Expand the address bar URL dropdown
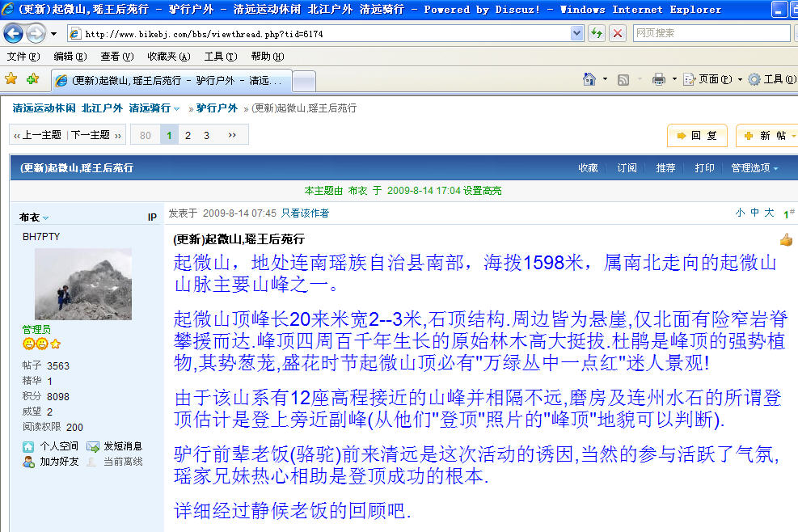The height and width of the screenshot is (532, 798). point(577,33)
